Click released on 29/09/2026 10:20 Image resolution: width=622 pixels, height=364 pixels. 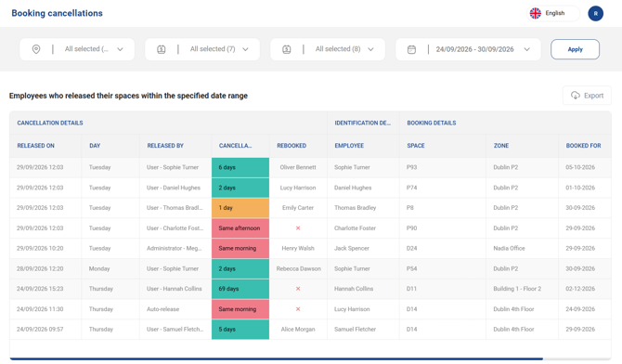point(40,249)
